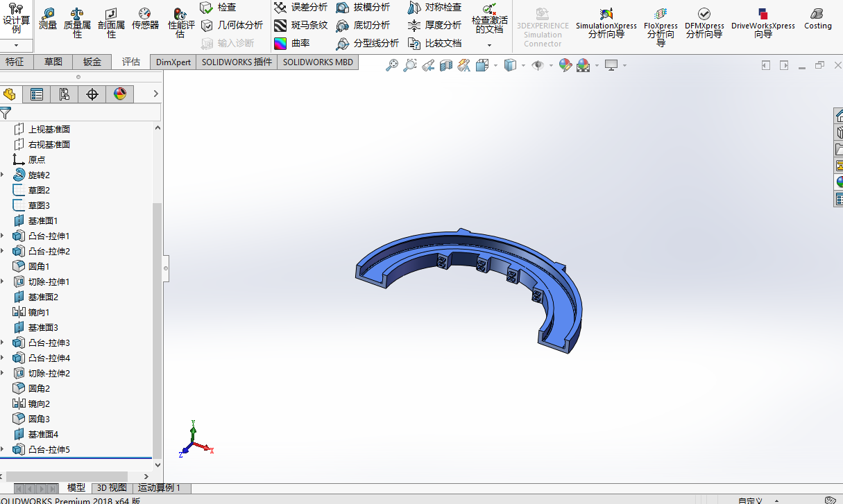Image resolution: width=843 pixels, height=504 pixels.
Task: Click the 检查 check button
Action: click(219, 7)
